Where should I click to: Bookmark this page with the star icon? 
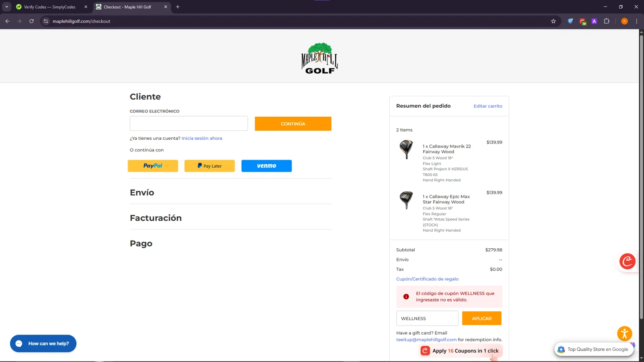click(553, 21)
